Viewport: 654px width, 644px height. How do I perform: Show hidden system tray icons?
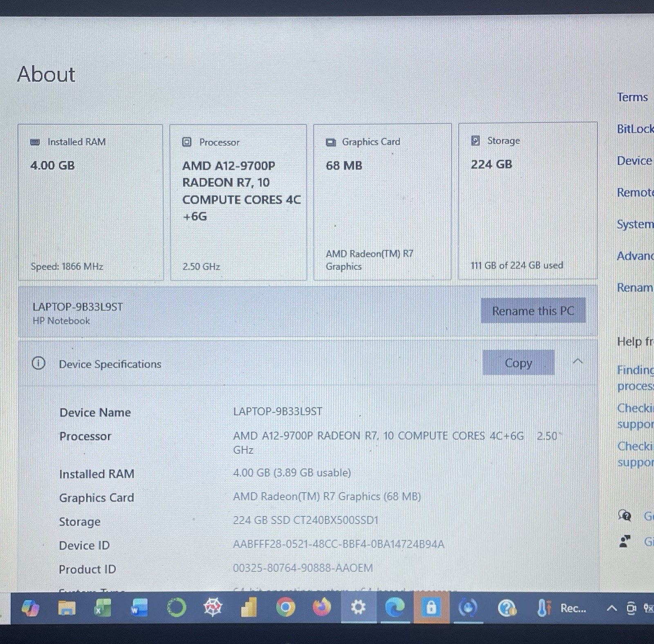point(611,608)
